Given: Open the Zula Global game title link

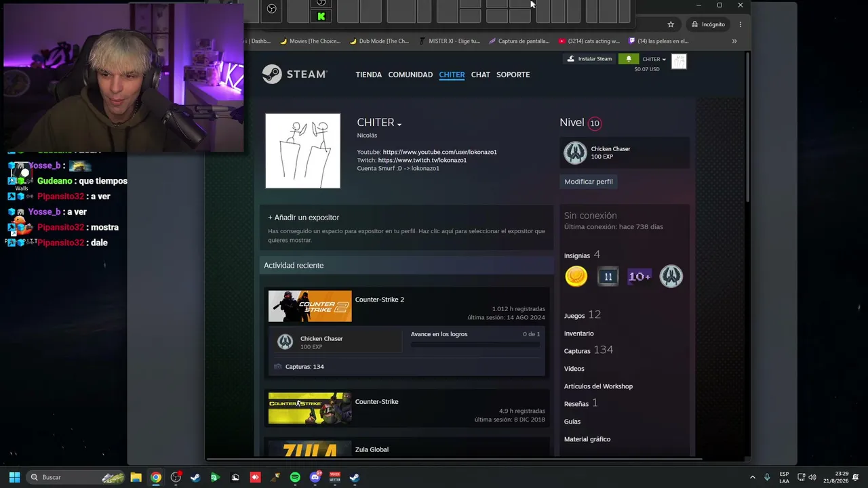Looking at the screenshot, I should [372, 450].
